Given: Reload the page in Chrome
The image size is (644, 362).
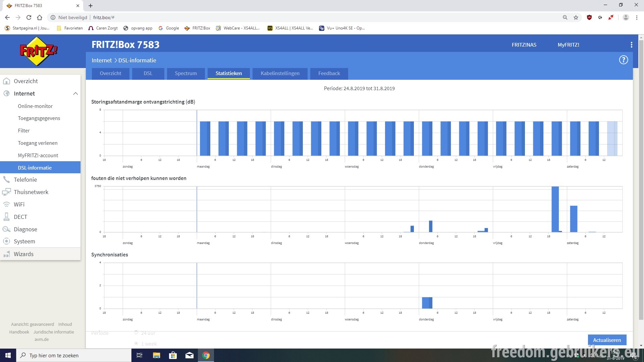Looking at the screenshot, I should click(x=29, y=17).
